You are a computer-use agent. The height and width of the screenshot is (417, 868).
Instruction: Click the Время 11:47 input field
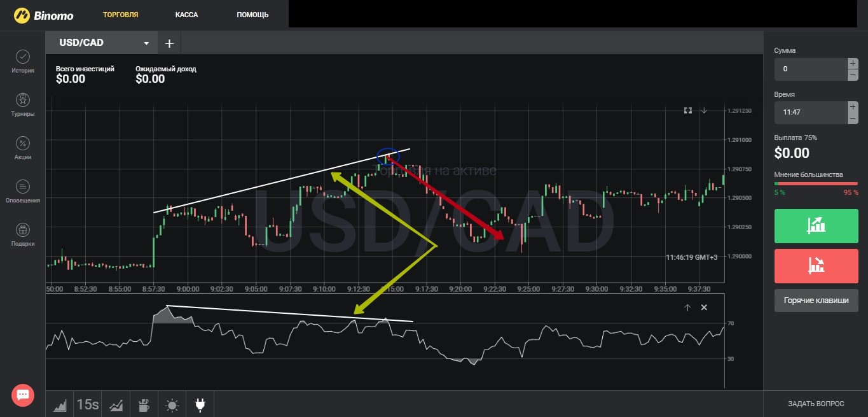811,112
